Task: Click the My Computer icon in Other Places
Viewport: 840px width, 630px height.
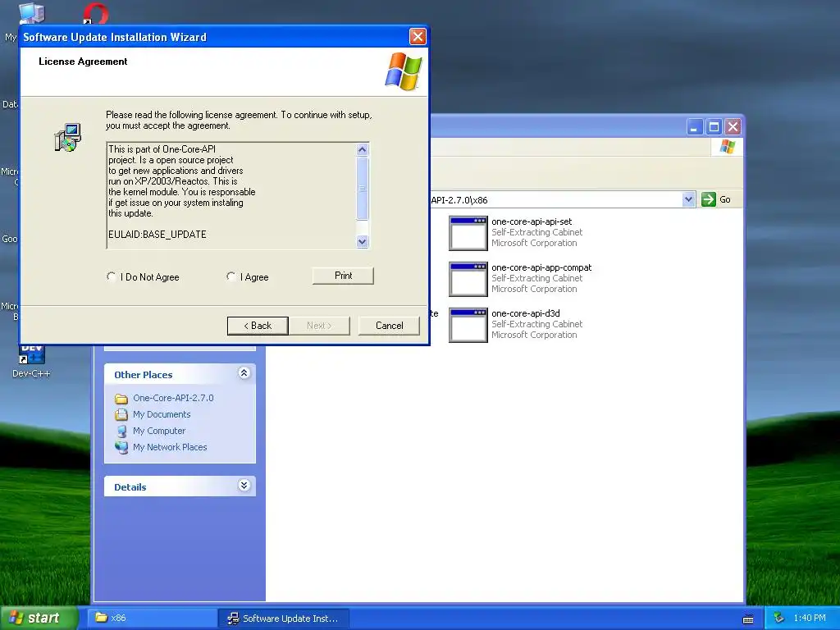Action: pos(121,431)
